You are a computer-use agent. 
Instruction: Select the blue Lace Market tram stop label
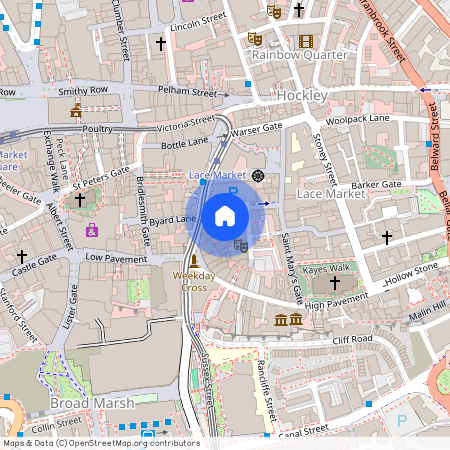pos(218,175)
